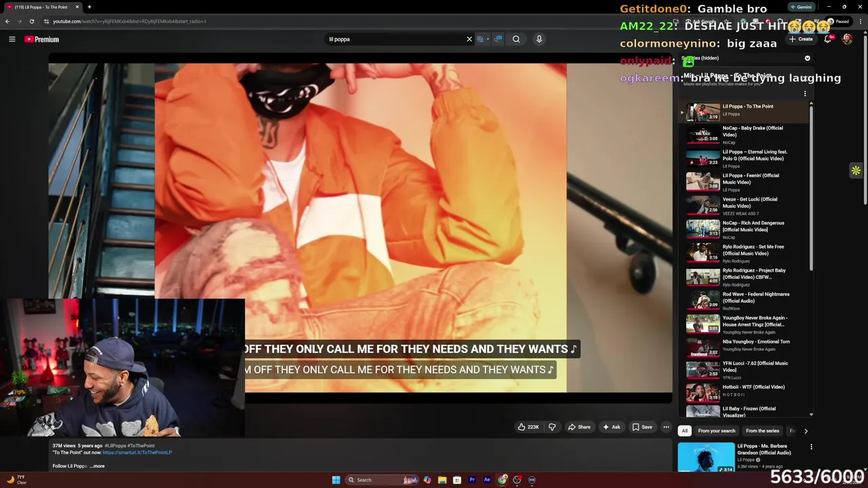Click the music video player

click(x=360, y=228)
